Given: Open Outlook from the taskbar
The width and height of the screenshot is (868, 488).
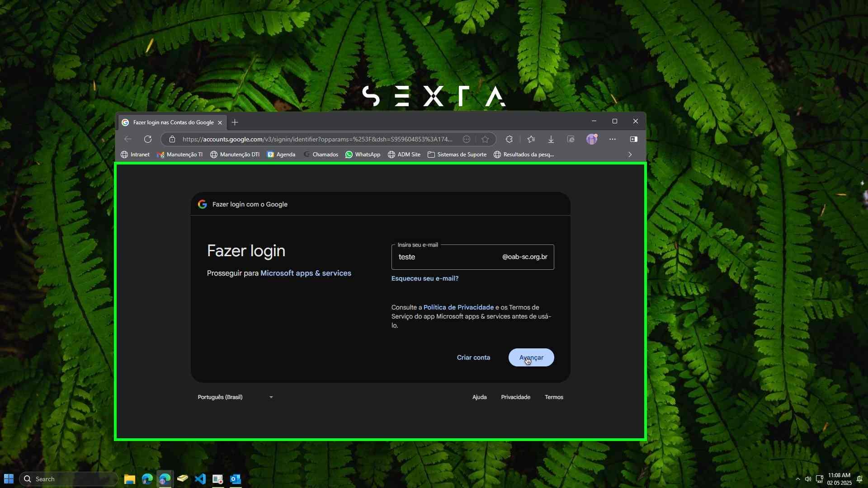Looking at the screenshot, I should tap(236, 479).
